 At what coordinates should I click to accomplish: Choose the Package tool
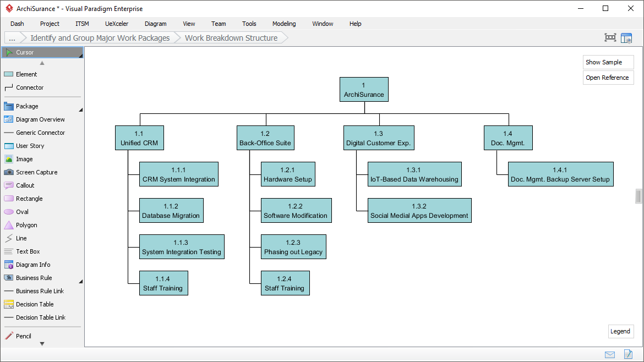tap(26, 106)
